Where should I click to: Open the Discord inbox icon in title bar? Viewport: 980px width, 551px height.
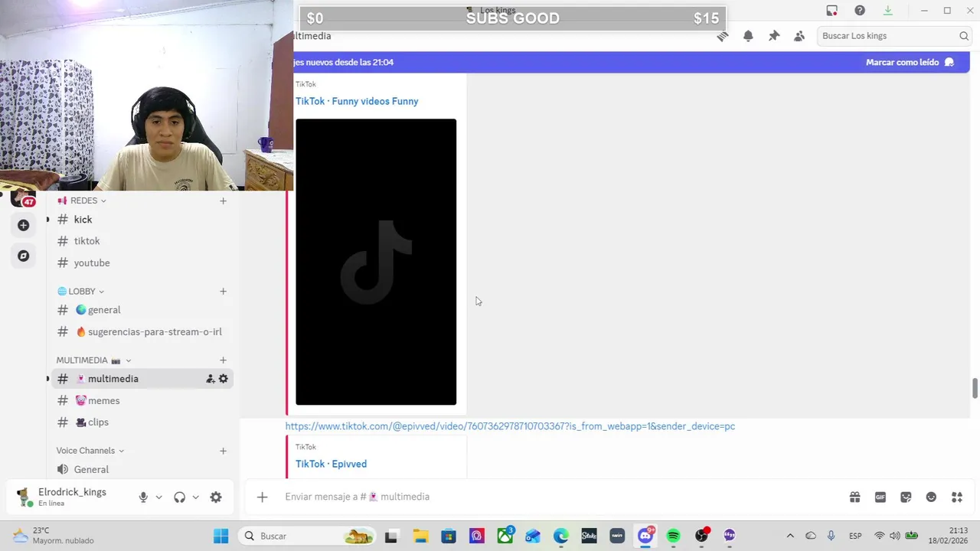point(831,11)
